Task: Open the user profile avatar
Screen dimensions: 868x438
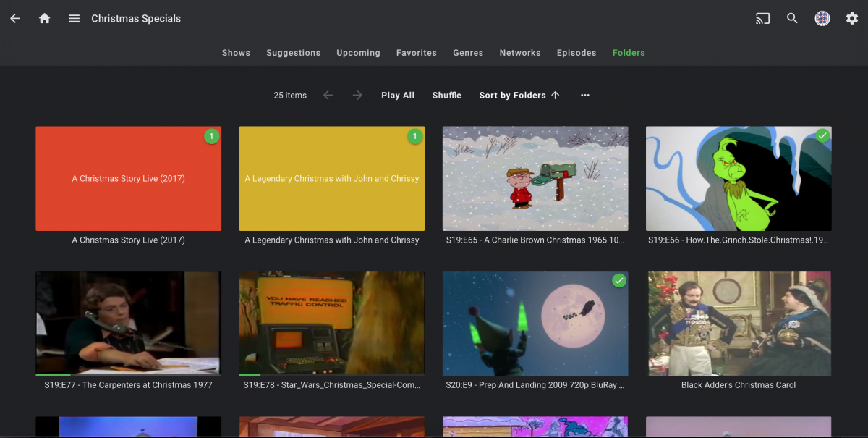Action: click(822, 19)
